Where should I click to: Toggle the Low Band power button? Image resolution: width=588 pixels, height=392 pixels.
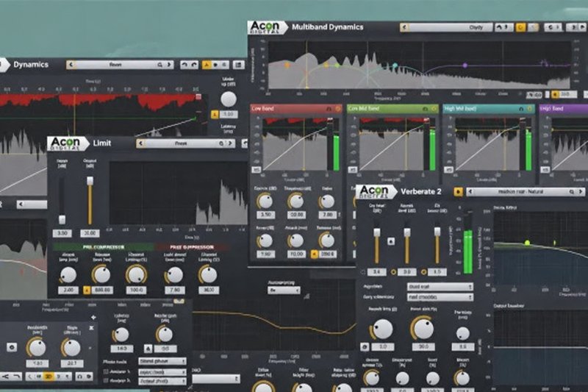338,109
